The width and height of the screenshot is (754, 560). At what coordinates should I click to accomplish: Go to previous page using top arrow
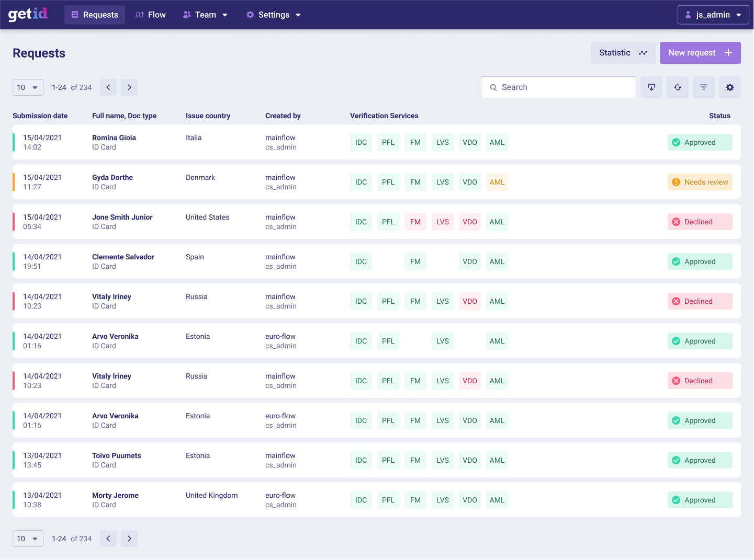pos(108,87)
